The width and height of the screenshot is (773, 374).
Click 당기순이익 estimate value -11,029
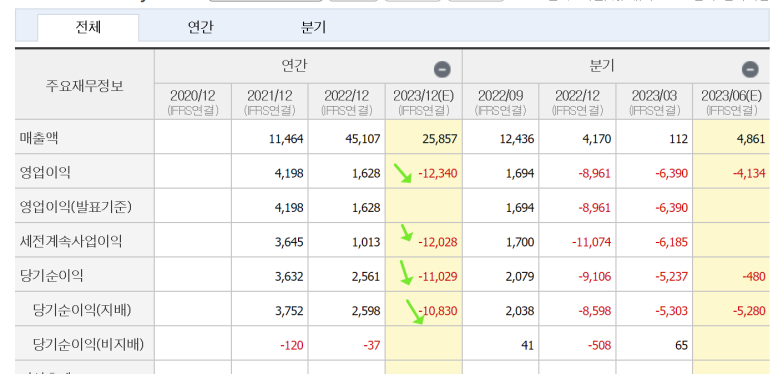(x=438, y=277)
